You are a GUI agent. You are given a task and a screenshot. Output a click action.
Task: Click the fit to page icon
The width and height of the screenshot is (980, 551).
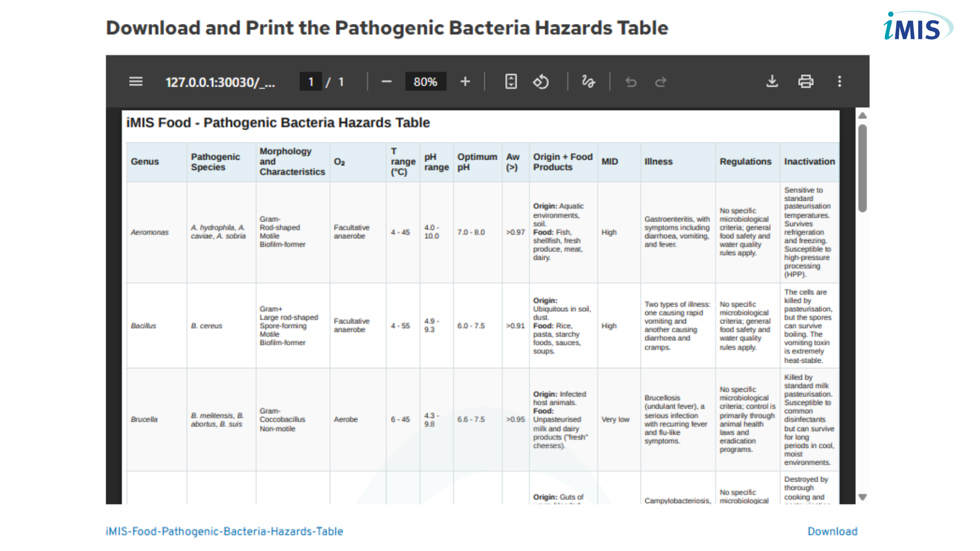pyautogui.click(x=511, y=82)
